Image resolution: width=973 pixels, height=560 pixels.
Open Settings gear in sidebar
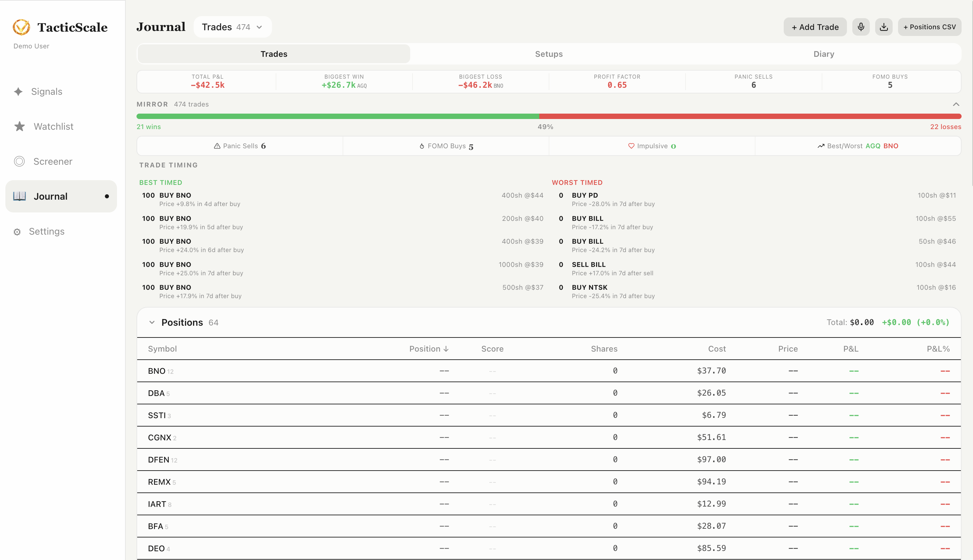click(x=46, y=232)
